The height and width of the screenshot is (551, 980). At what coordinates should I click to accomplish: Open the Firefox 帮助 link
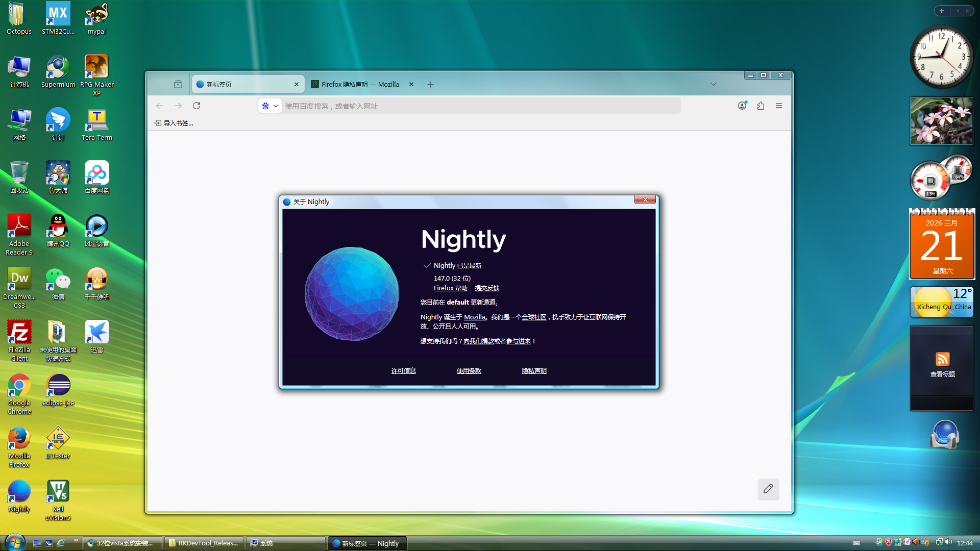coord(450,288)
